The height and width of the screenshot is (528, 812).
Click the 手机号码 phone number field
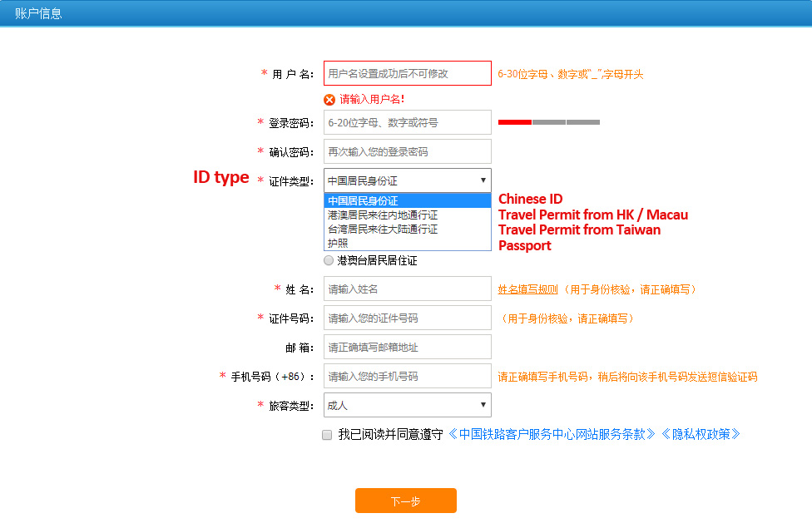(x=407, y=376)
